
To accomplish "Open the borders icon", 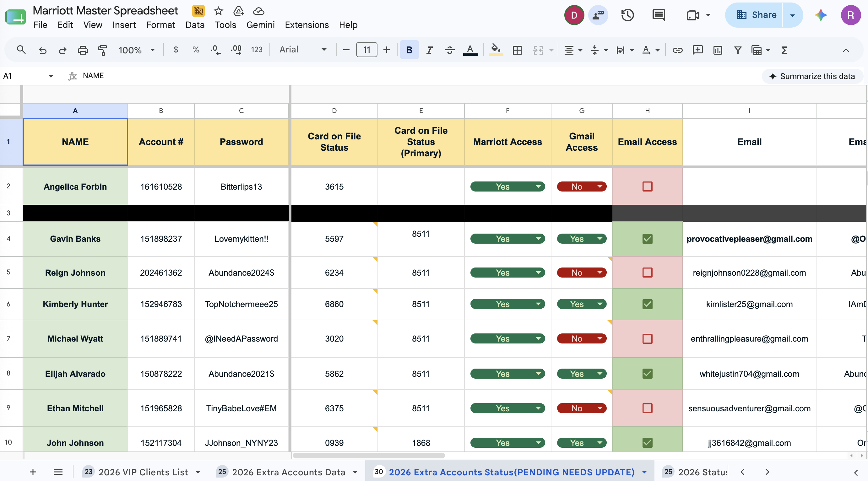I will (517, 50).
